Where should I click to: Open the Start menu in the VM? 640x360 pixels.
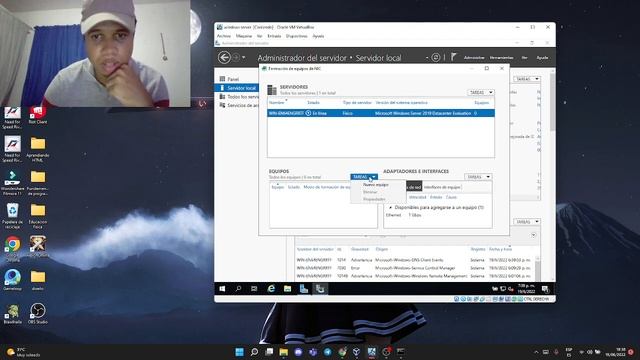point(222,289)
